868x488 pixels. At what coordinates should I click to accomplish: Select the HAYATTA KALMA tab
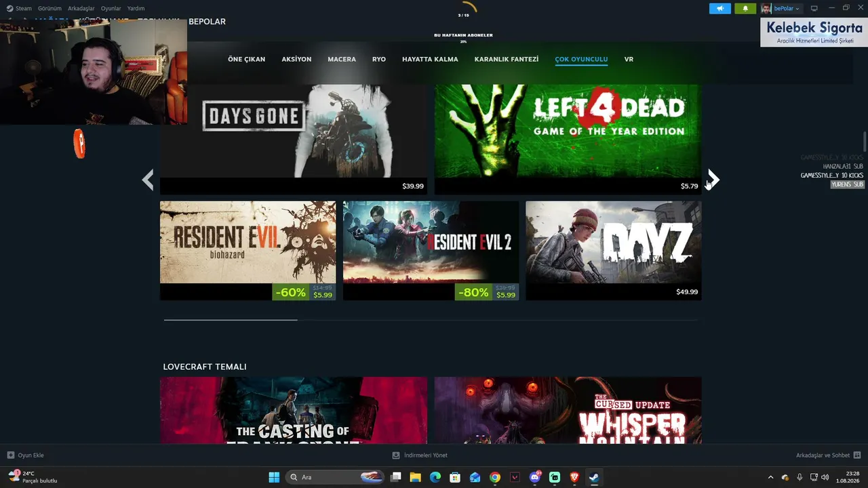coord(430,59)
